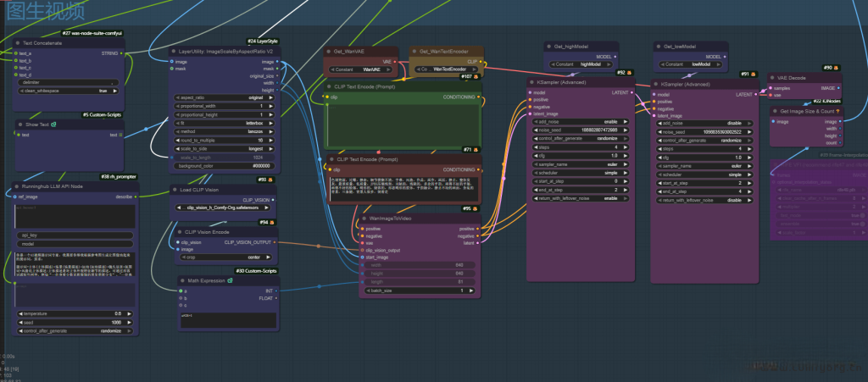Click the collapse dot of Load CLIP Vision
The image size is (868, 382).
[175, 190]
